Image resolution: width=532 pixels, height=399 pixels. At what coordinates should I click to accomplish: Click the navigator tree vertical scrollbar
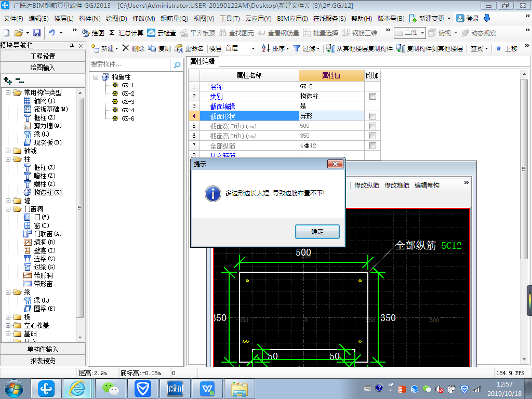[x=80, y=207]
